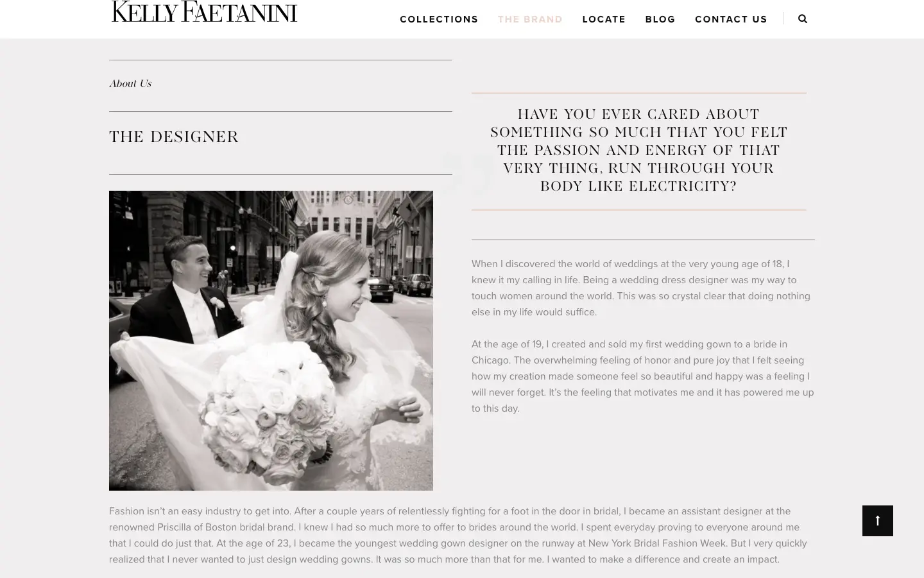Image resolution: width=924 pixels, height=578 pixels.
Task: Click paragraph starting "When I discovered"
Action: (642, 288)
